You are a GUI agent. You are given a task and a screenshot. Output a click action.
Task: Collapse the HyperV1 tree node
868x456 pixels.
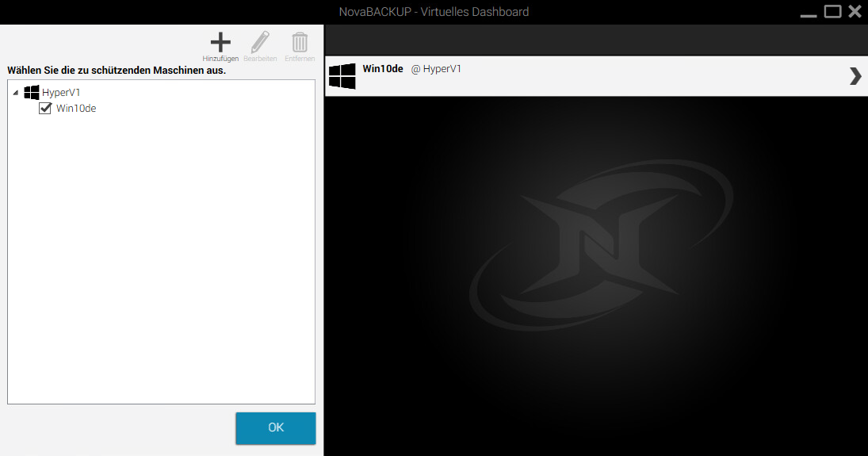click(x=16, y=93)
